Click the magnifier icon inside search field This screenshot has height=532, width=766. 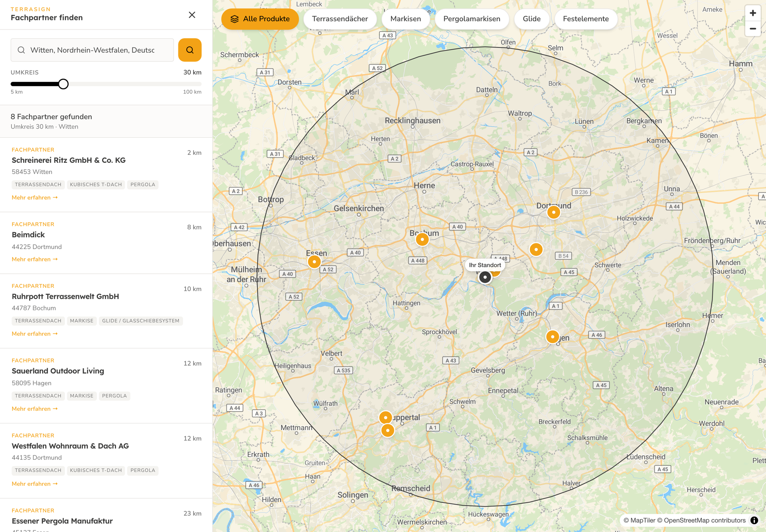pos(22,50)
